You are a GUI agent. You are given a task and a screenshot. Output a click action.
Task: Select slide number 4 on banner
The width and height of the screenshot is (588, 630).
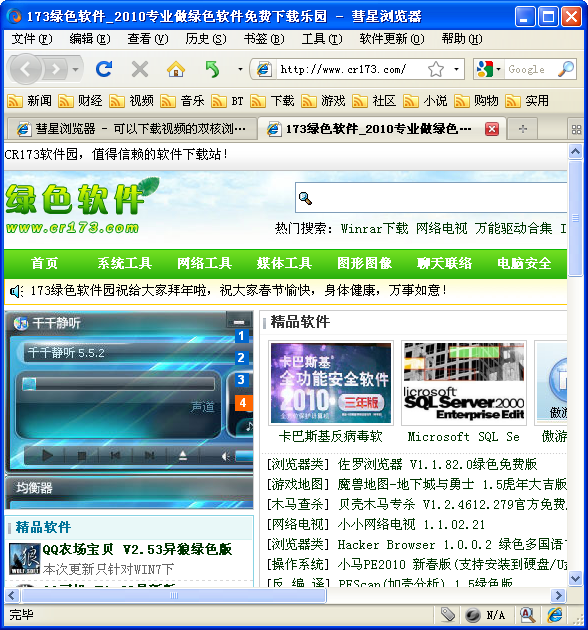pos(242,403)
